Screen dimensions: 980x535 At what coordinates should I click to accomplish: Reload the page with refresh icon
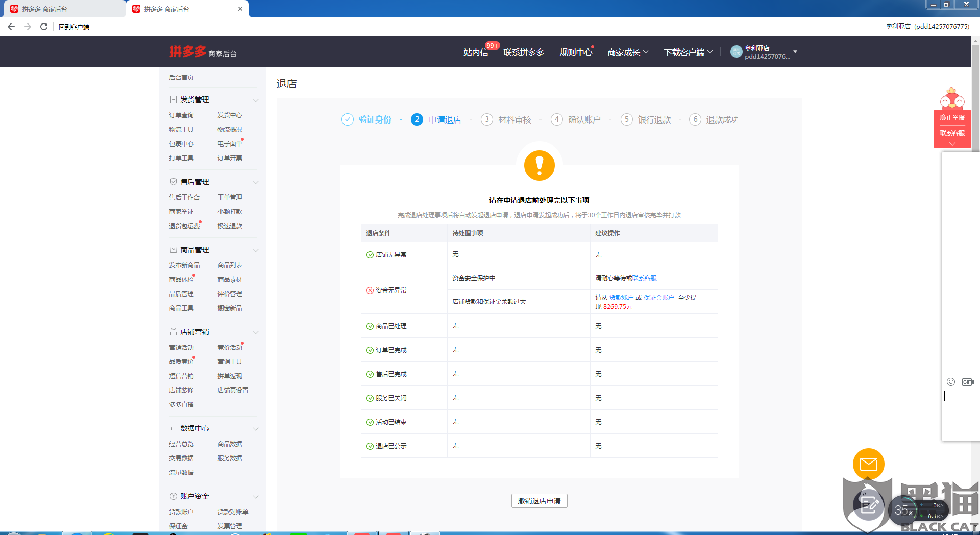[x=44, y=27]
